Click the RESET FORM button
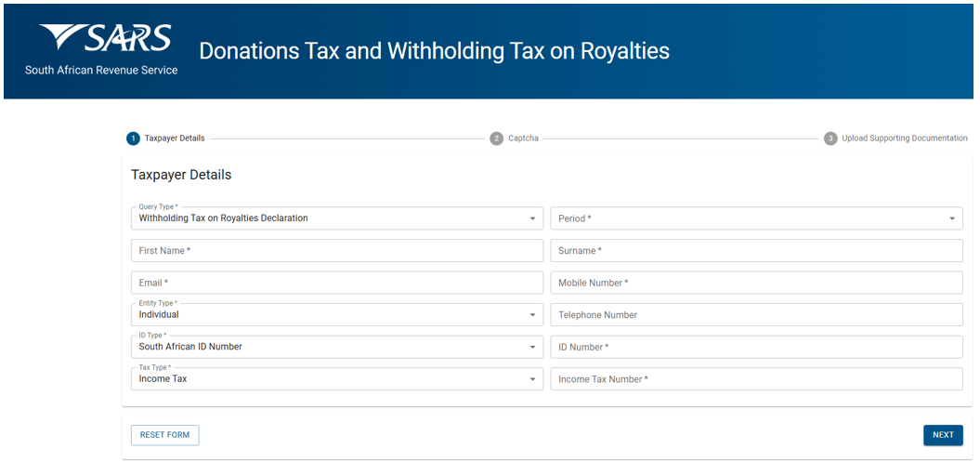Screen dimensions: 980x462 pos(165,435)
